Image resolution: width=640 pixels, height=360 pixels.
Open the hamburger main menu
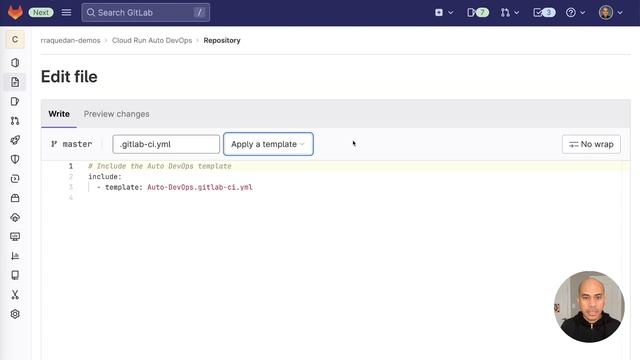66,13
